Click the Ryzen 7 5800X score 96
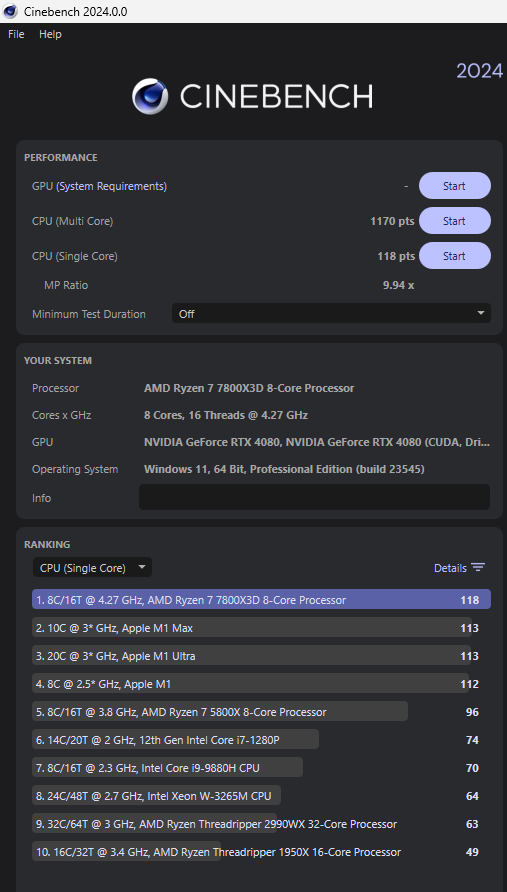 (x=472, y=712)
